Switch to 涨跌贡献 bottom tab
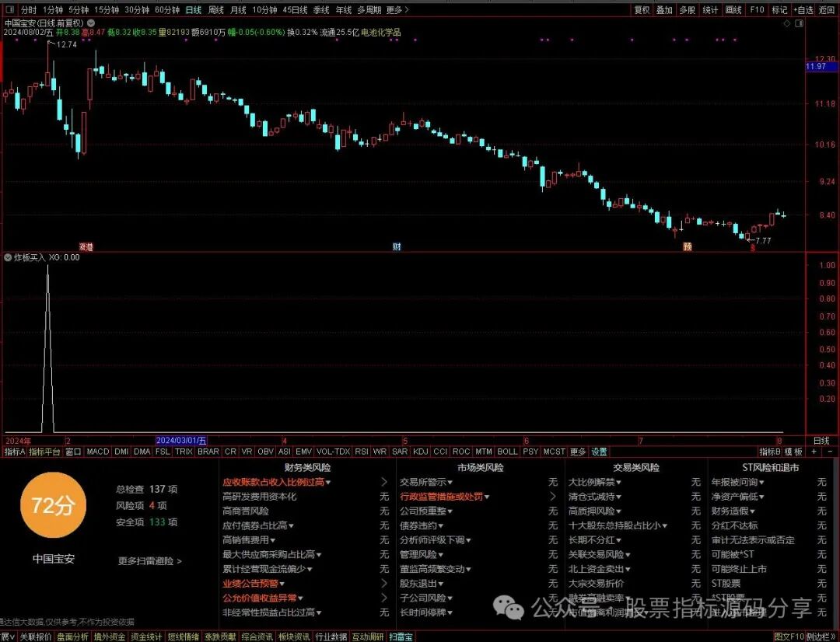Viewport: 840px width, 642px height. [220, 637]
